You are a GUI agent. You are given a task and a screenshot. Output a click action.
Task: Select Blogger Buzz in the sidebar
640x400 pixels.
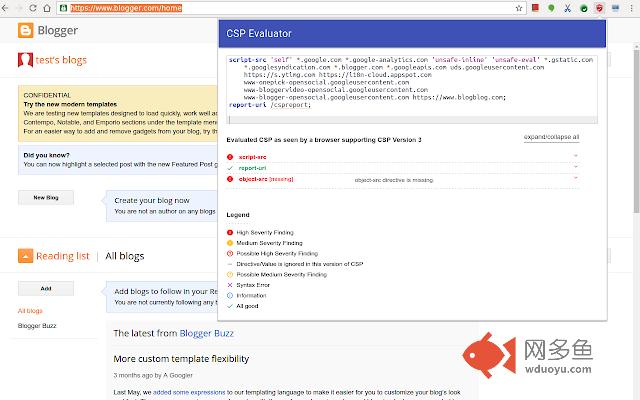(37, 325)
